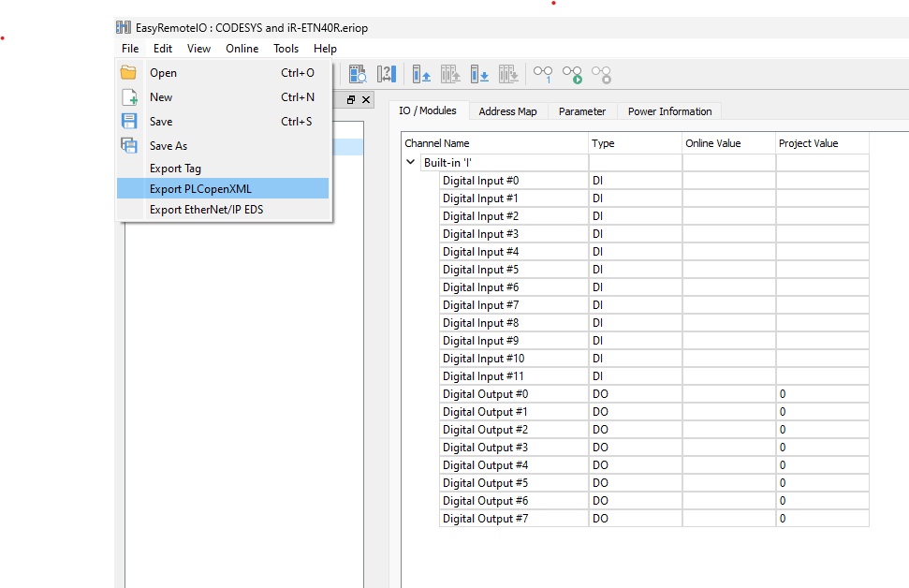Viewport: 909px width, 588px height.
Task: Select Export EtherNet/IP EDS menu entry
Action: click(223, 210)
